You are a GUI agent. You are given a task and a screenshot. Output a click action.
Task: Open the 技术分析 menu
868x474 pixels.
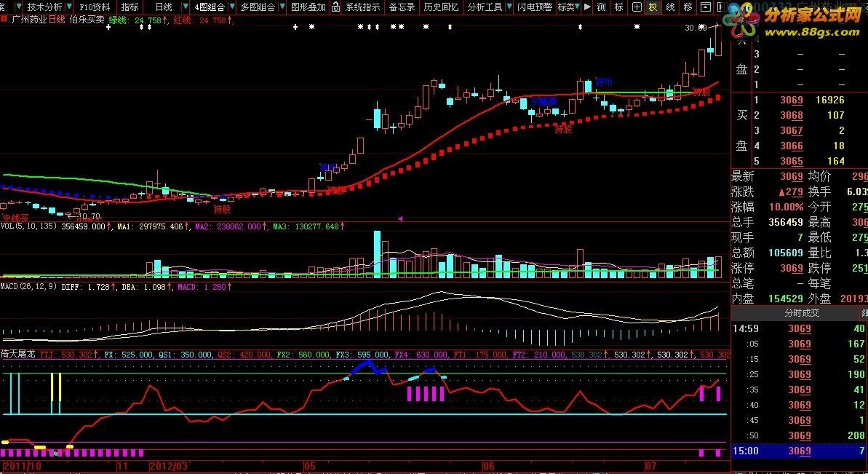[x=44, y=7]
